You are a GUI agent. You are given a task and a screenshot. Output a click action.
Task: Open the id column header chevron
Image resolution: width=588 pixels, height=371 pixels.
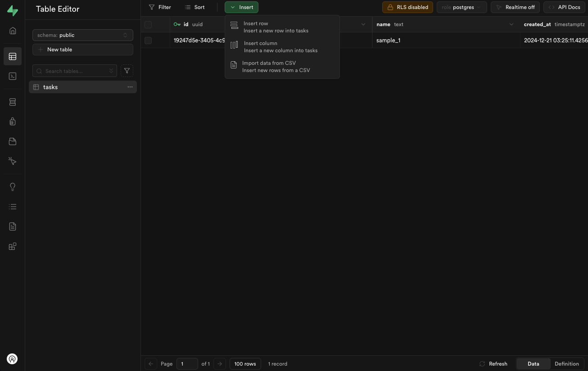point(363,24)
